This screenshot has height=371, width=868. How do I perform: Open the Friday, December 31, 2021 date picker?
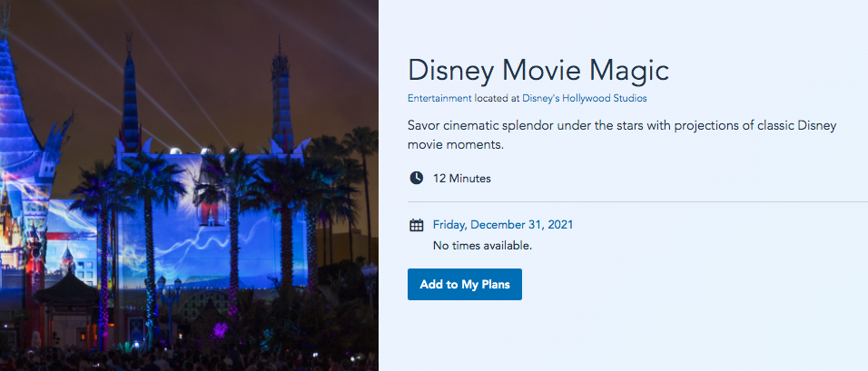(502, 225)
